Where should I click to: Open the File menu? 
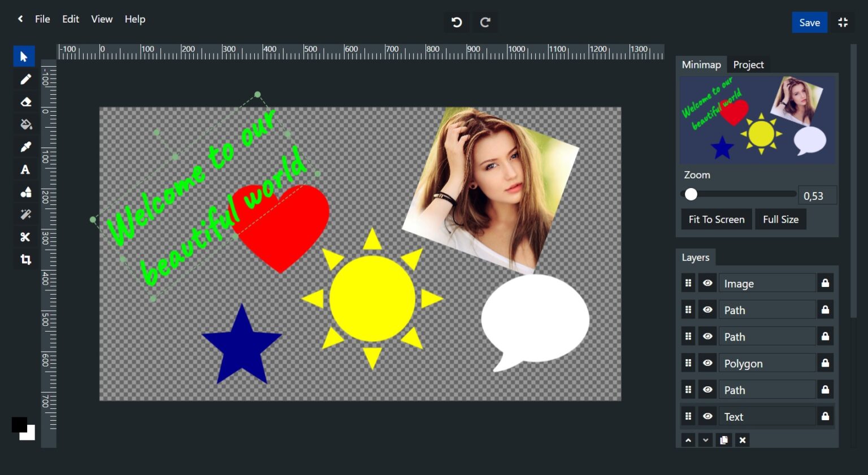(x=42, y=19)
